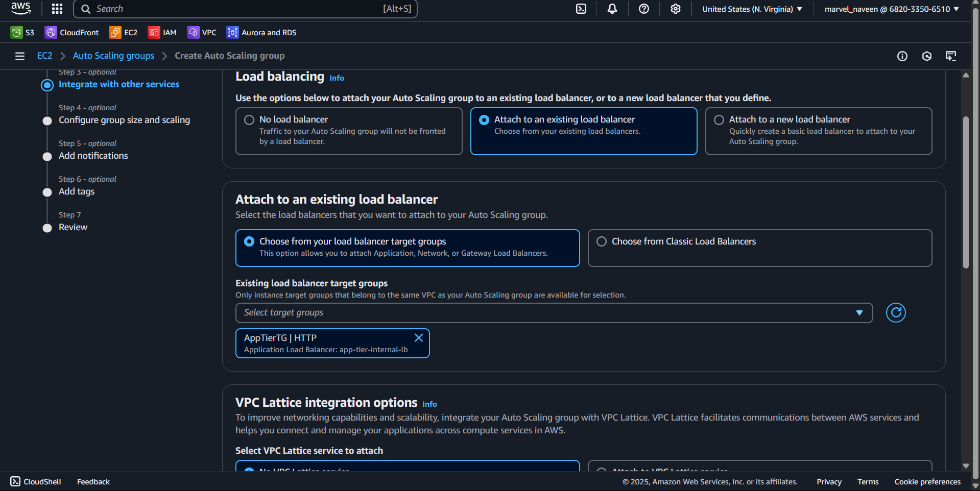980x491 pixels.
Task: Click the Create Auto Scaling group breadcrumb text
Action: pyautogui.click(x=230, y=56)
